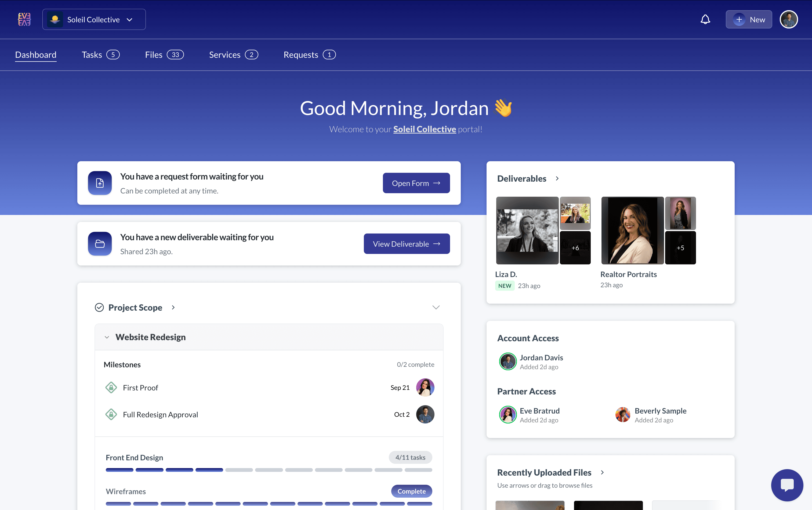The height and width of the screenshot is (510, 812).
Task: Click the deliverable folder icon
Action: click(x=100, y=243)
